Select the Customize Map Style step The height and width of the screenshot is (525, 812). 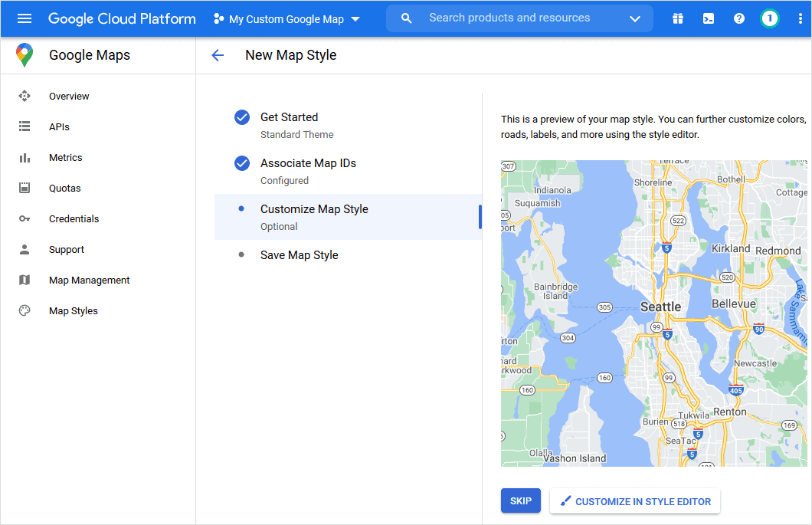(348, 217)
